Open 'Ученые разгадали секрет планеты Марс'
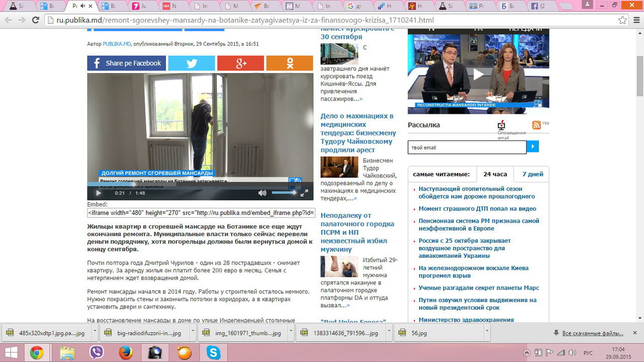Image resolution: width=644 pixels, height=362 pixels. point(479,288)
